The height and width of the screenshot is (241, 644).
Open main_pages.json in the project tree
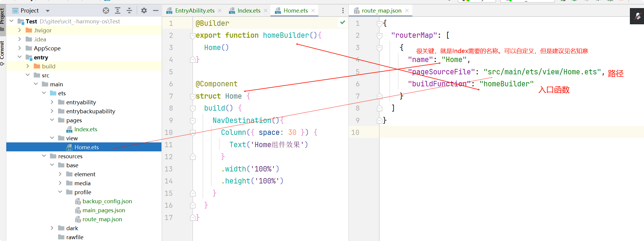104,210
